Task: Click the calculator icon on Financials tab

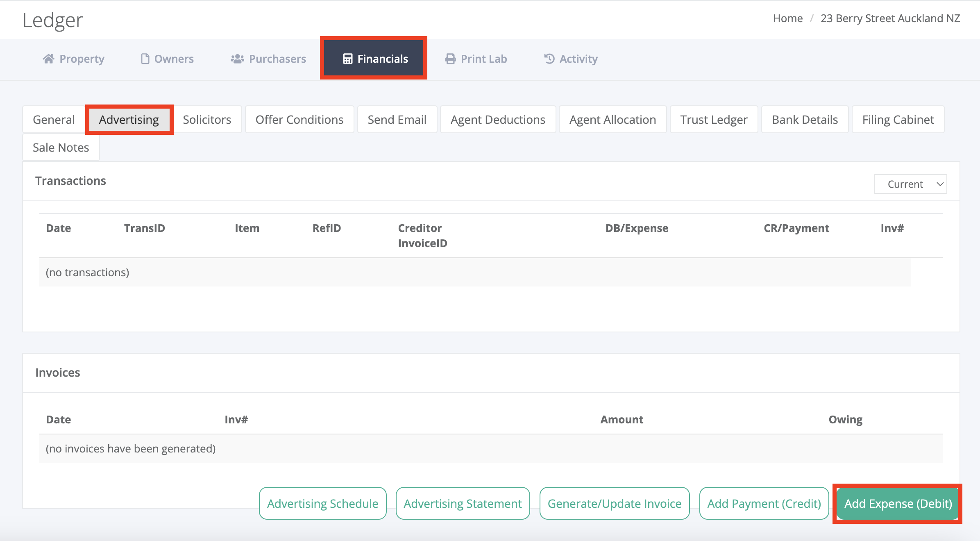Action: click(x=347, y=59)
